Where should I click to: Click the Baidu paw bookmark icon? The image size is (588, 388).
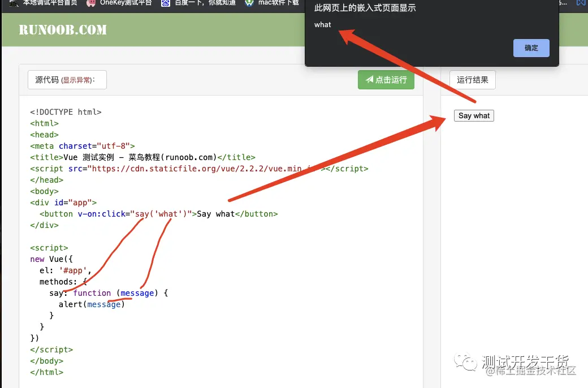tap(165, 3)
